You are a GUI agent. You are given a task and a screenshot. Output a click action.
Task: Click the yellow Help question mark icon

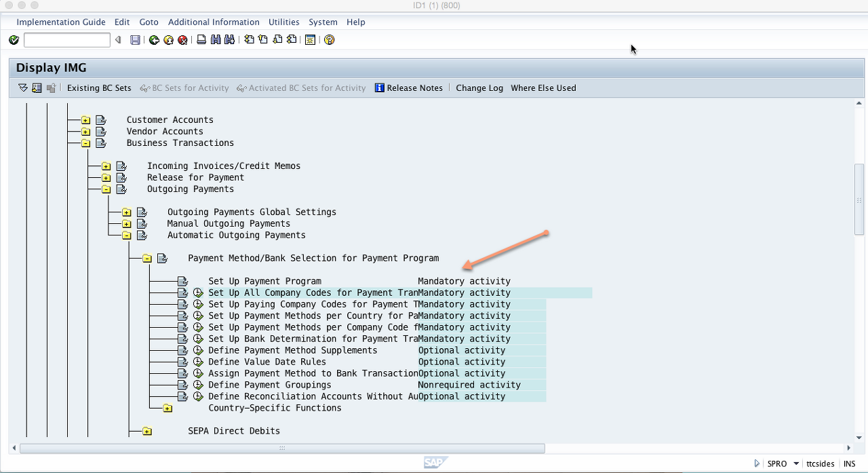pyautogui.click(x=330, y=40)
